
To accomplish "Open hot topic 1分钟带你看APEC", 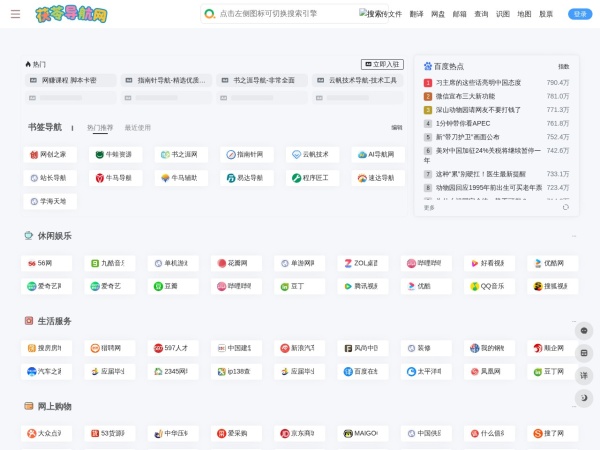I will (x=463, y=123).
